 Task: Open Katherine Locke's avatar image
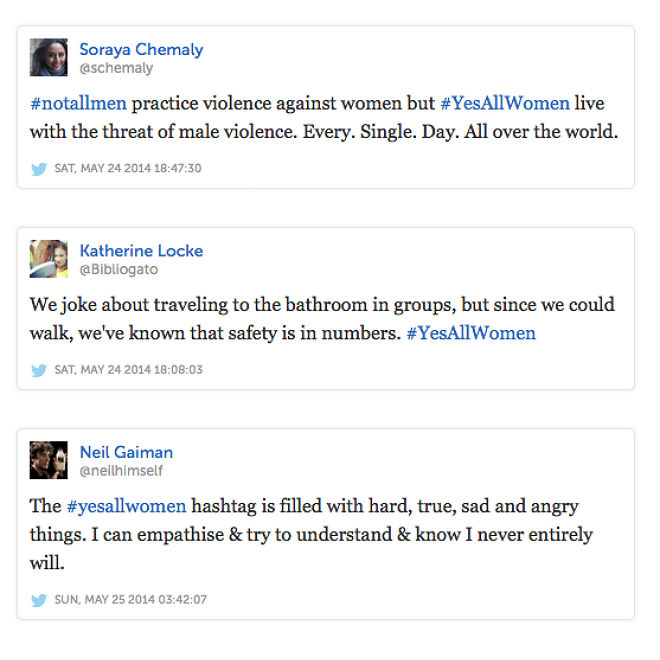(48, 259)
